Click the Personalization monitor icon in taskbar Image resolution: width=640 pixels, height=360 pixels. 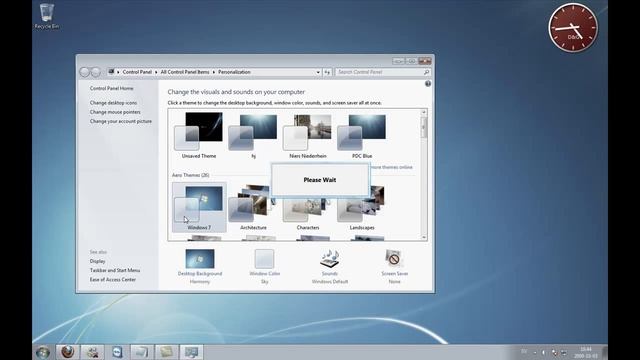pyautogui.click(x=191, y=352)
